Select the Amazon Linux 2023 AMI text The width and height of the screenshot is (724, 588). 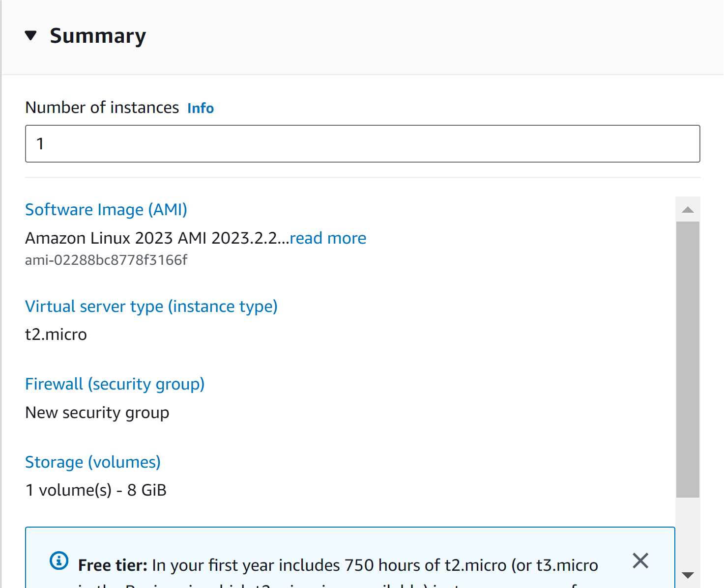coord(157,238)
